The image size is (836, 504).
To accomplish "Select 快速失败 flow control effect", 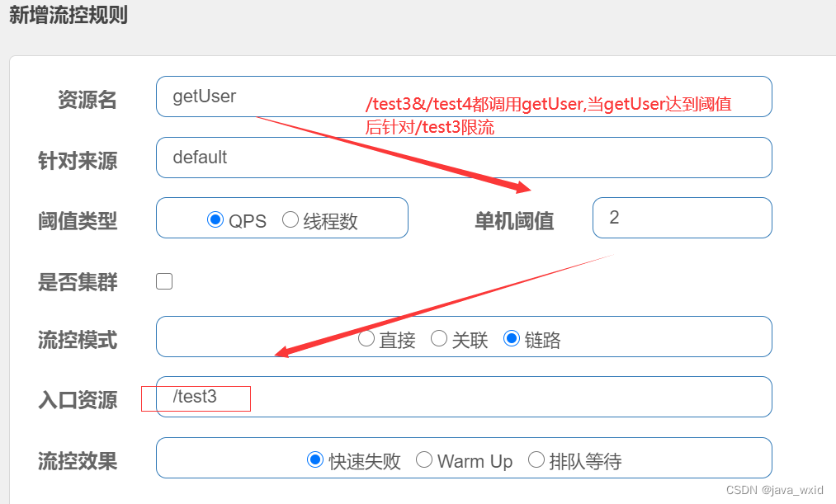I will pos(315,459).
